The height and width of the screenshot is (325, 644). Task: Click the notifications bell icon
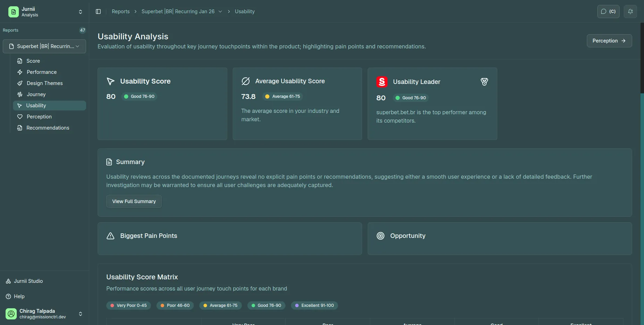coord(630,11)
